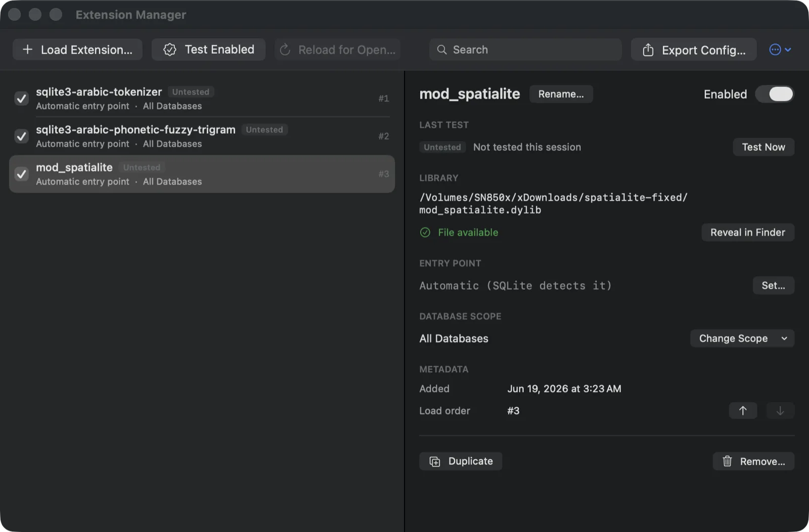Click the All Databases scope value
Viewport: 809px width, 532px height.
pos(454,338)
